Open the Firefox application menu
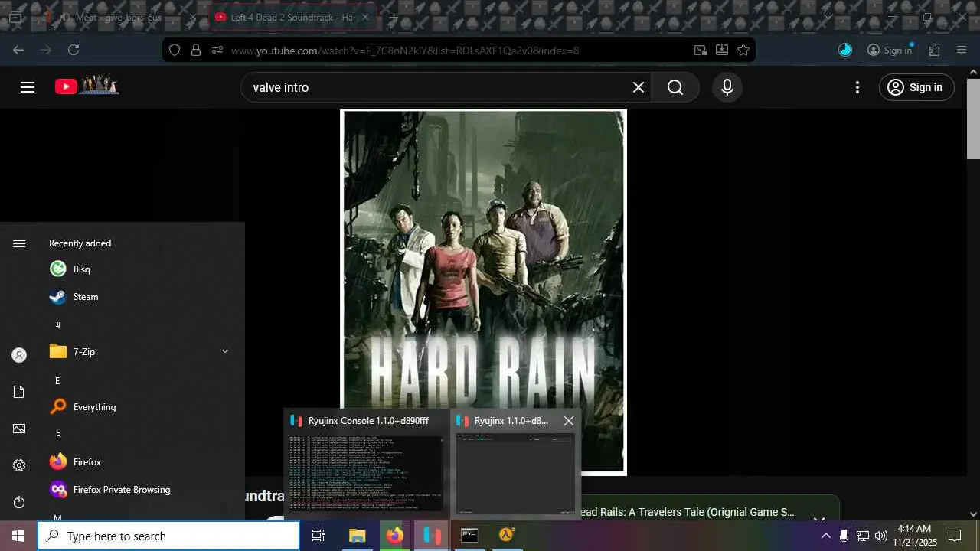This screenshot has width=980, height=551. [x=962, y=50]
